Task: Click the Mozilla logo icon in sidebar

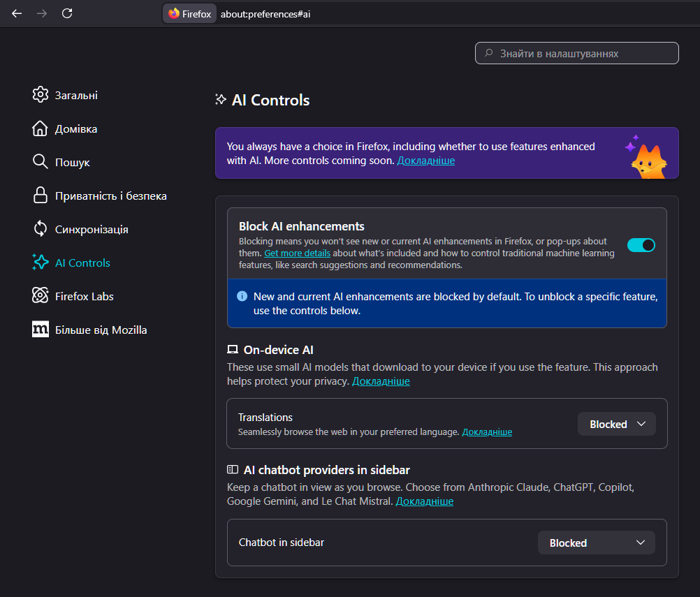Action: [x=41, y=330]
